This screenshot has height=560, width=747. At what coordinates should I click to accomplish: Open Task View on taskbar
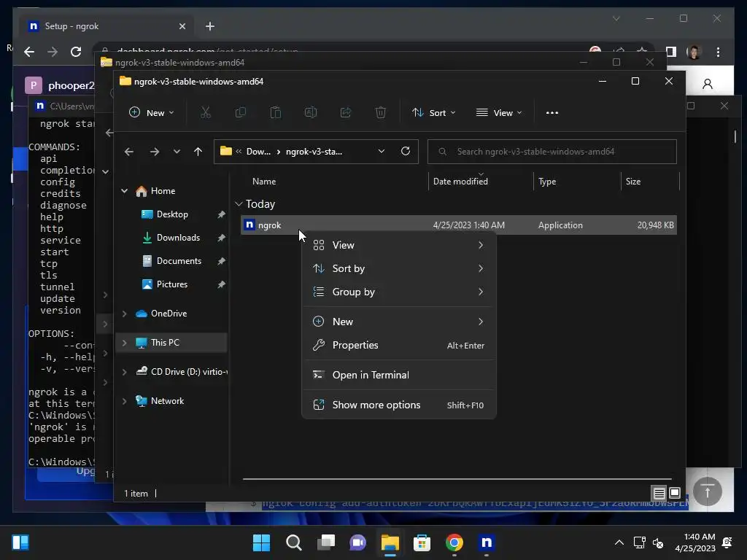click(326, 542)
